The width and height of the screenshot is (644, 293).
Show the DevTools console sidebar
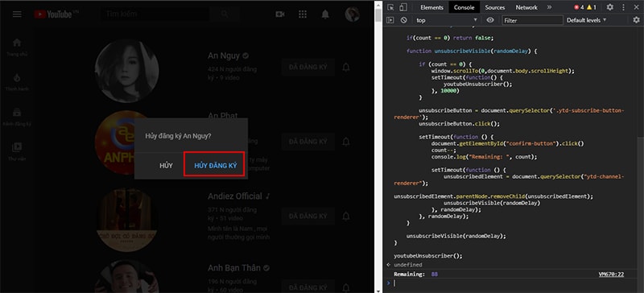click(x=390, y=20)
